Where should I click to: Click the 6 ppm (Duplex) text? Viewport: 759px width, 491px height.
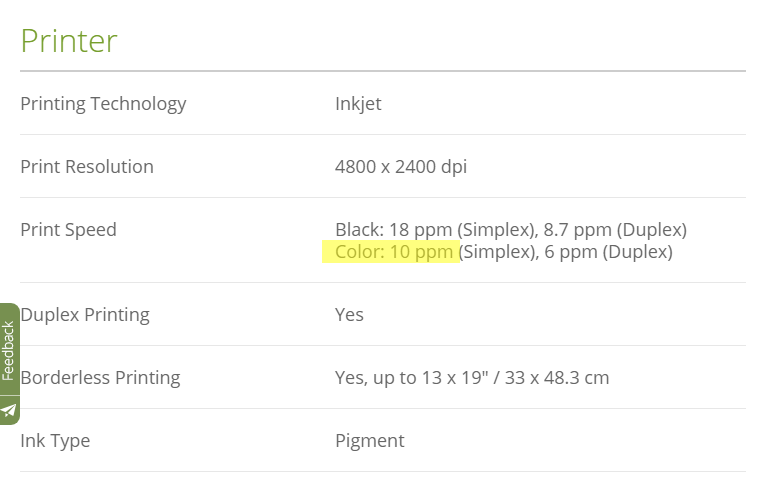[608, 252]
